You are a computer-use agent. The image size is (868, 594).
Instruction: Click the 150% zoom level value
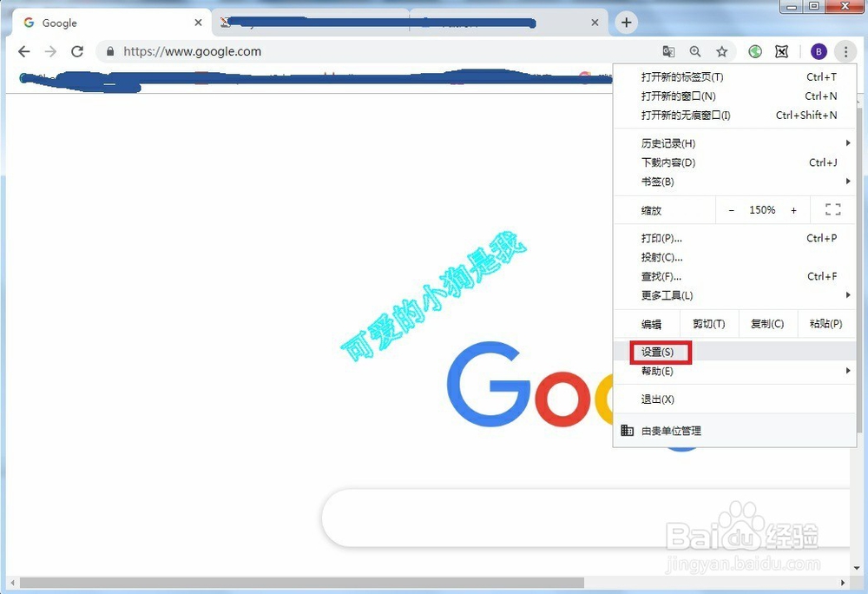762,210
